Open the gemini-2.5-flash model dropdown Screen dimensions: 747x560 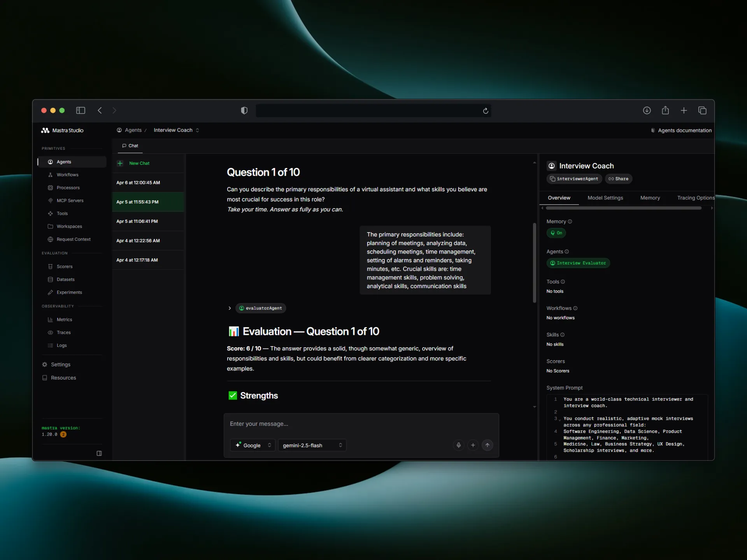312,445
